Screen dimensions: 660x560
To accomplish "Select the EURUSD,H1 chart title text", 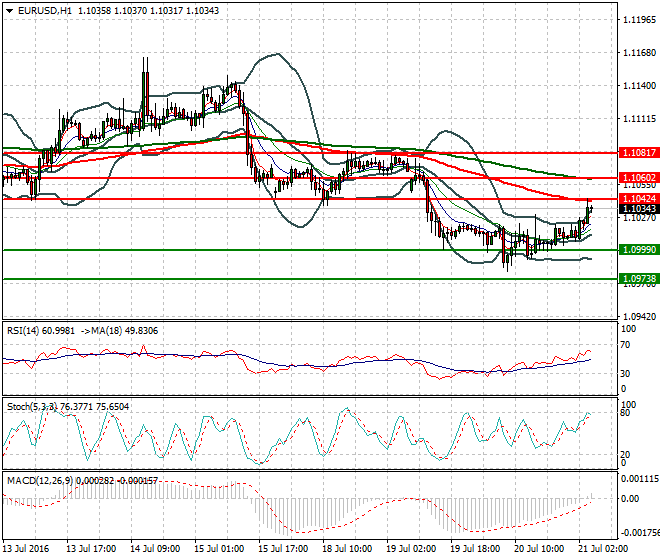I will click(45, 11).
